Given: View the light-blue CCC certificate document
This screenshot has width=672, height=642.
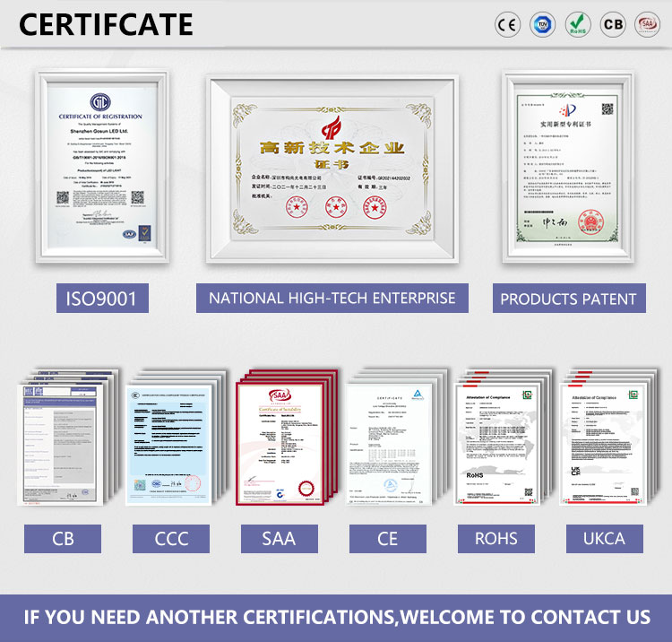Looking at the screenshot, I should coord(168,445).
